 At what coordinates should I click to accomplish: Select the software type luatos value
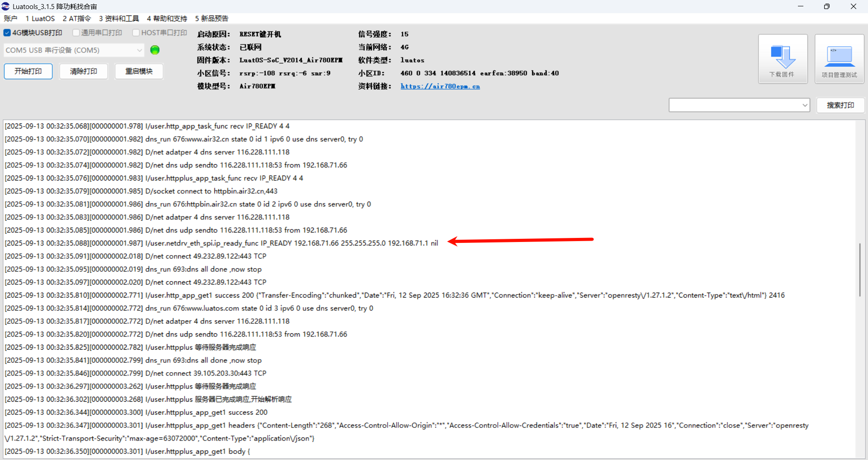[412, 60]
